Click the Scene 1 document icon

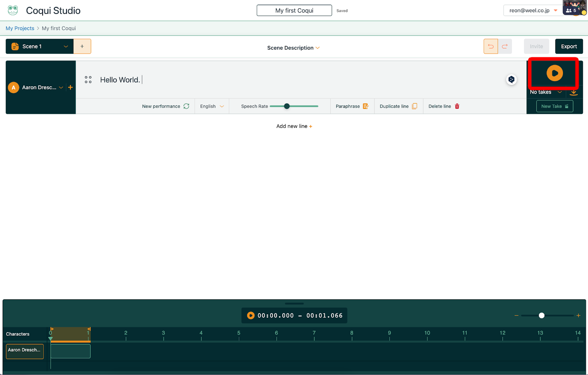pyautogui.click(x=15, y=46)
